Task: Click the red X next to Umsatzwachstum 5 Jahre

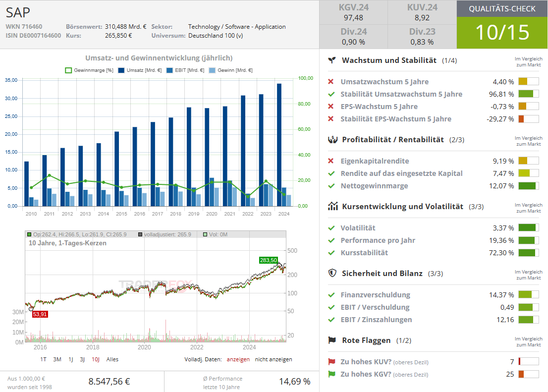Action: 330,81
